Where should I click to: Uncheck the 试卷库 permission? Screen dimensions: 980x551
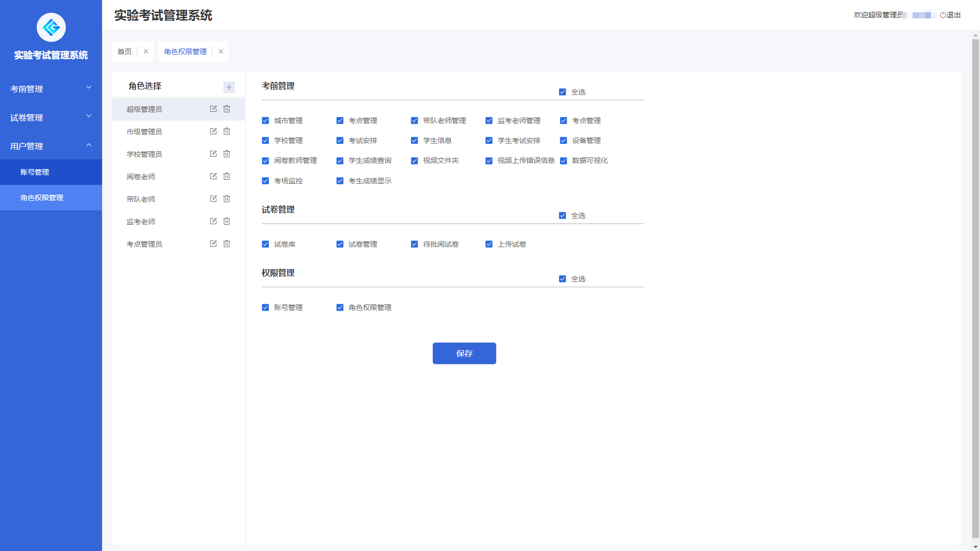tap(265, 244)
